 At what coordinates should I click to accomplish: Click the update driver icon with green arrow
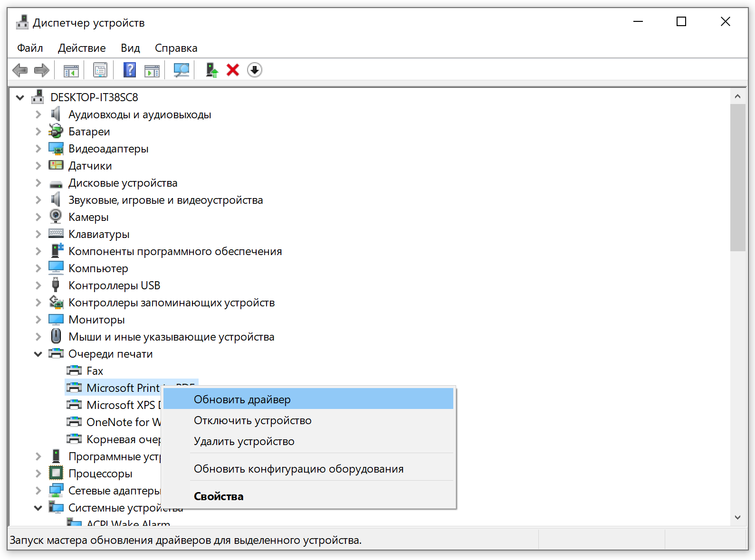pos(211,70)
